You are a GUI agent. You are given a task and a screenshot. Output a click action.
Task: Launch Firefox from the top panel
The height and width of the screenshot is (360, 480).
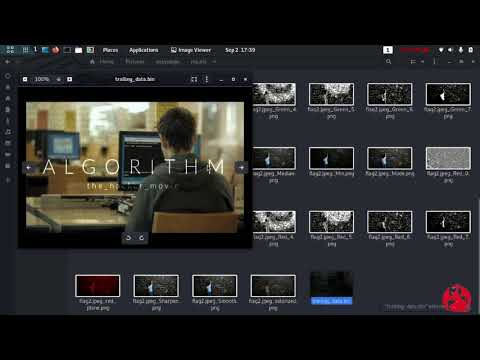56,50
